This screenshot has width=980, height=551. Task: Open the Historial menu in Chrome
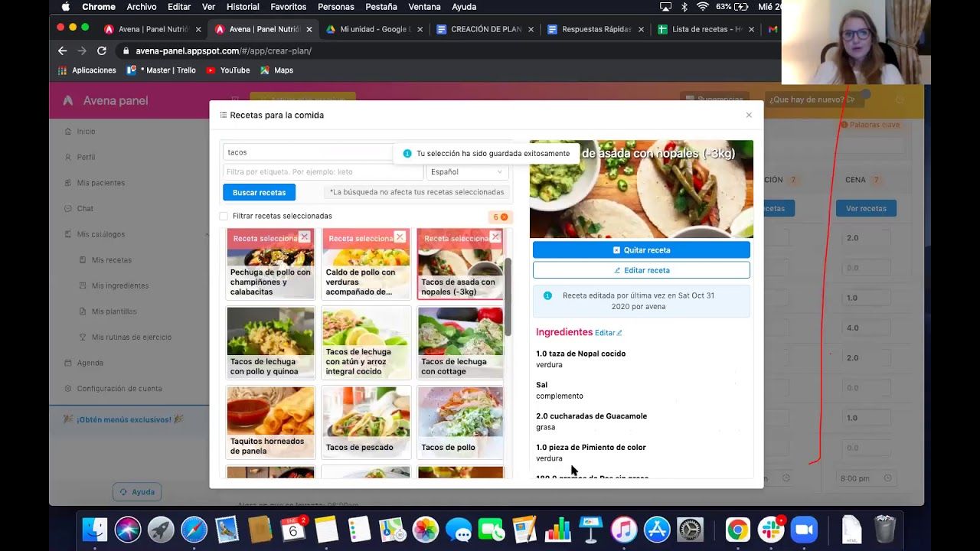tap(243, 7)
